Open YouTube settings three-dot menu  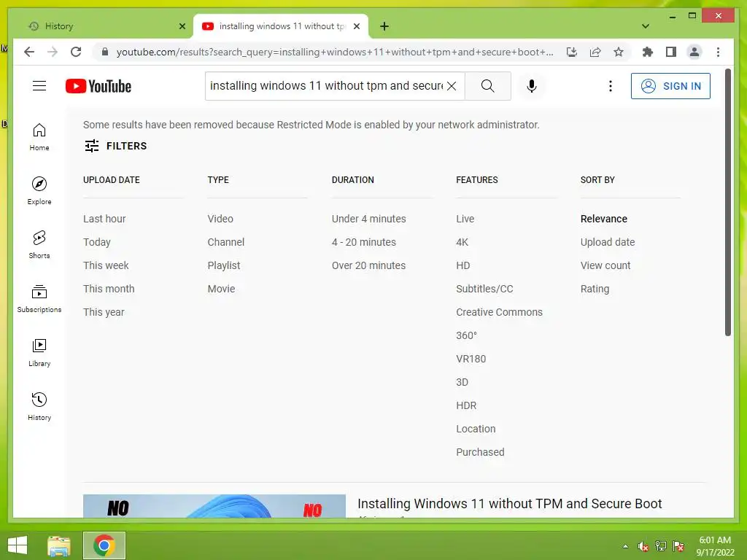click(611, 86)
